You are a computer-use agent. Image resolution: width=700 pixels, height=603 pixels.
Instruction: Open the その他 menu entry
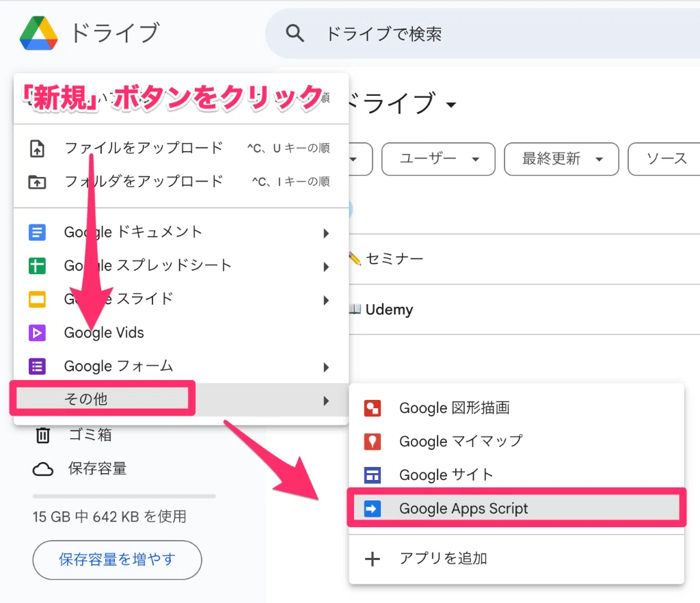[180, 399]
